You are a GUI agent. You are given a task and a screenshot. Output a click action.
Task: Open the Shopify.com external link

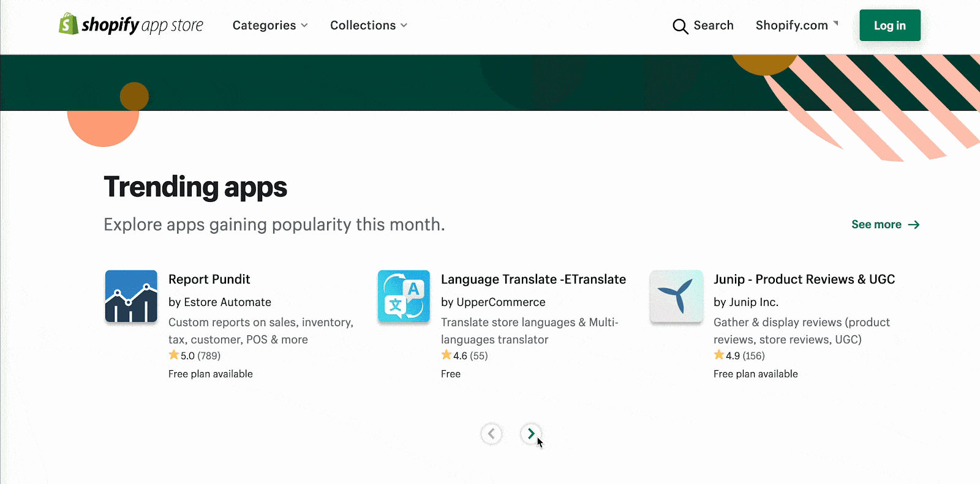point(797,25)
